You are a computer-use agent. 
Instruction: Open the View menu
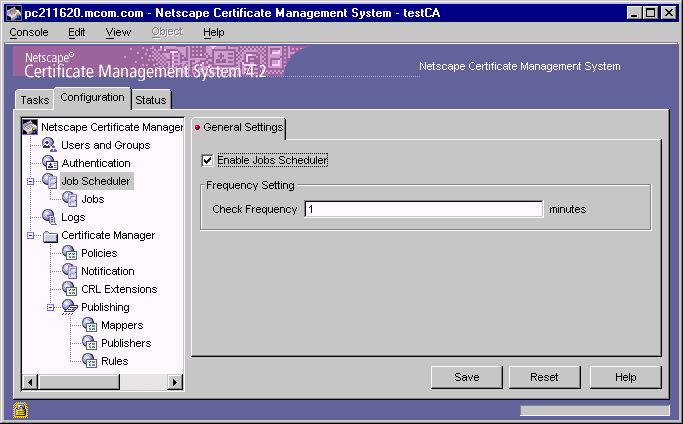click(118, 33)
